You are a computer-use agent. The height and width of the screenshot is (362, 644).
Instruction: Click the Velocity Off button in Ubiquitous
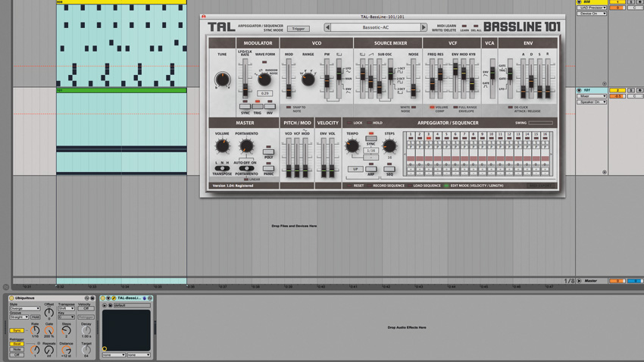[86, 309]
